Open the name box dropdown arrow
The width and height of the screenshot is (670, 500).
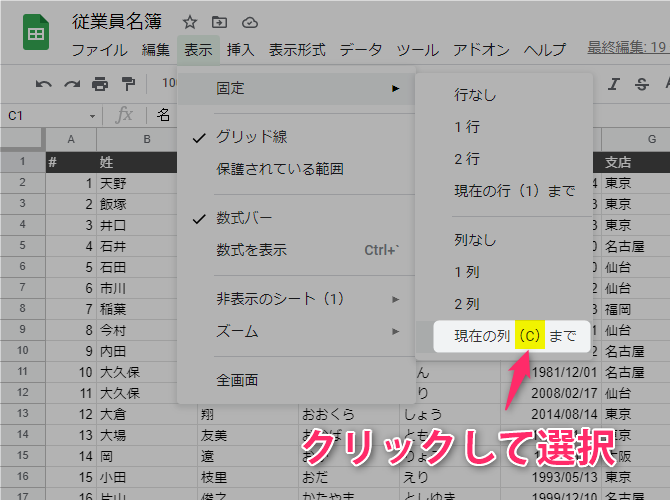92,116
